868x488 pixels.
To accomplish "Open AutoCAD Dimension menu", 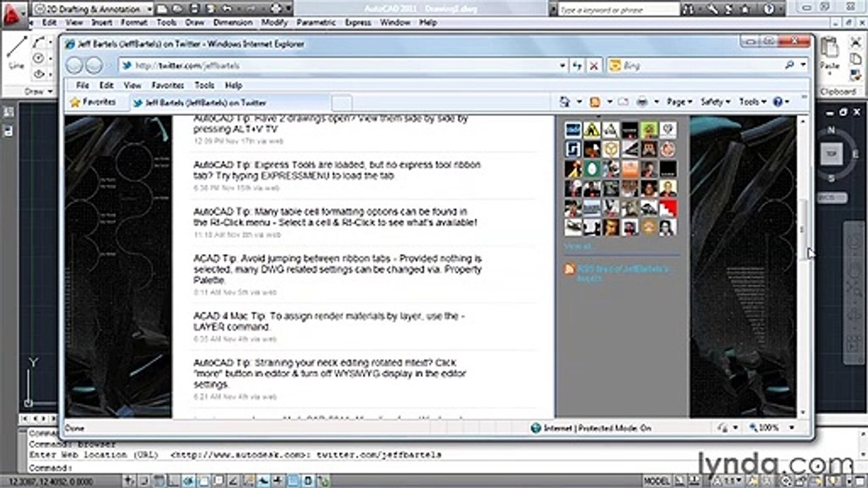I will (x=233, y=22).
